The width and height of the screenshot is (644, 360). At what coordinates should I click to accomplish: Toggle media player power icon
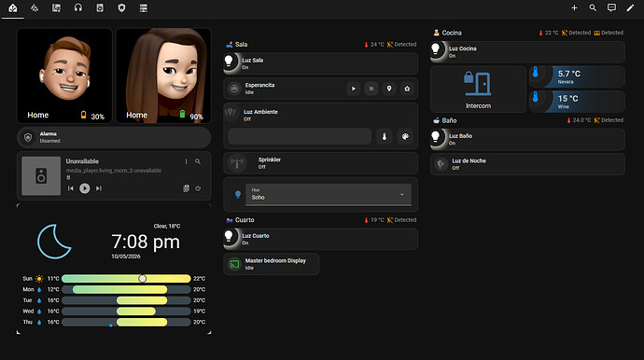198,188
